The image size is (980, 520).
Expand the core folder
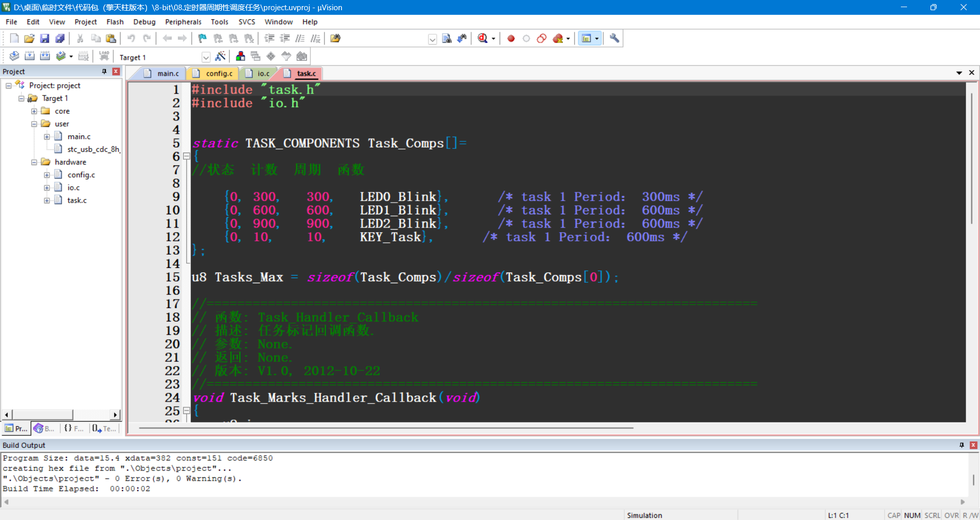[x=34, y=111]
